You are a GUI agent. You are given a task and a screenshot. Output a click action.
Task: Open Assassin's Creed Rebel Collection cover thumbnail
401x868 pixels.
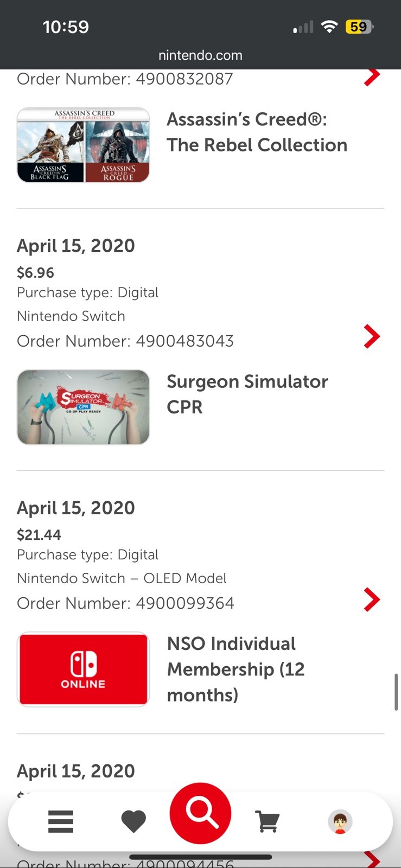pyautogui.click(x=84, y=145)
